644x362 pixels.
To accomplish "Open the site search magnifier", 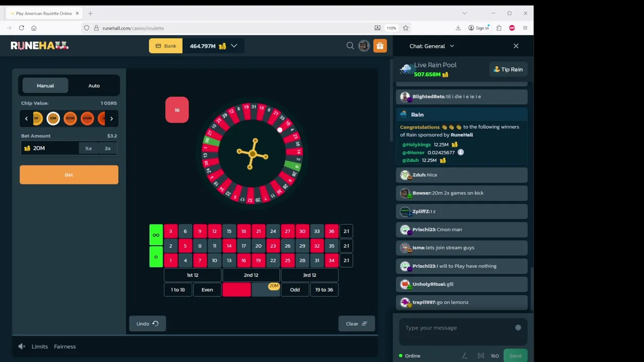I will 350,46.
